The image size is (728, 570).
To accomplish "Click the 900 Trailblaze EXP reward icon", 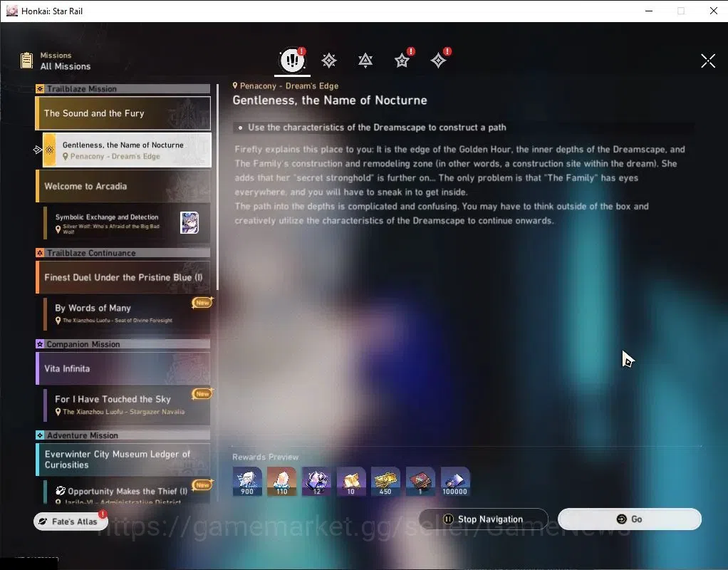I will [x=247, y=482].
